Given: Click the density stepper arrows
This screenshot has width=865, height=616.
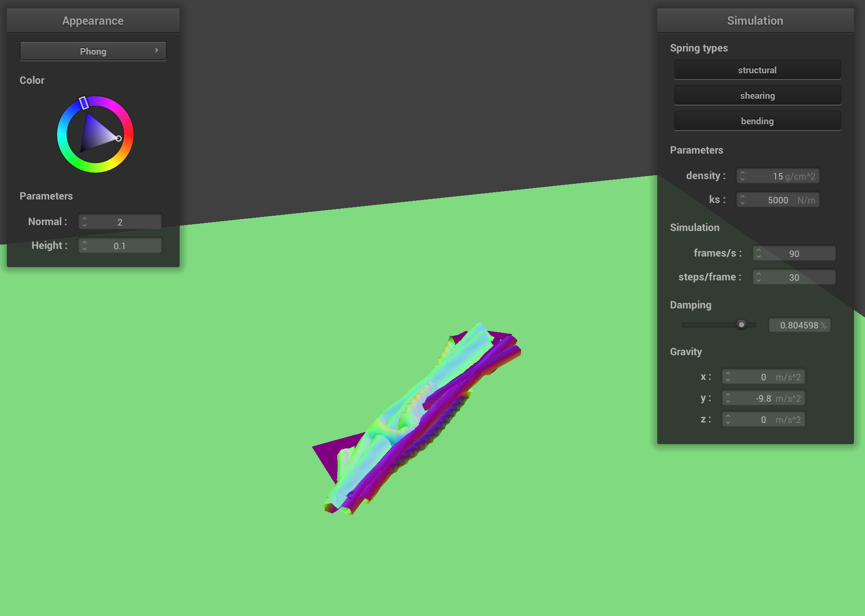Looking at the screenshot, I should [x=742, y=176].
